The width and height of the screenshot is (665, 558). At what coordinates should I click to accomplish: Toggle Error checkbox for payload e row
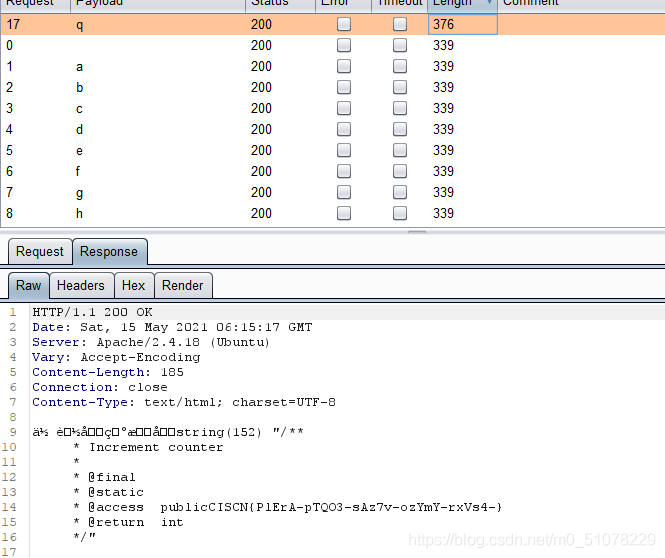pos(344,150)
